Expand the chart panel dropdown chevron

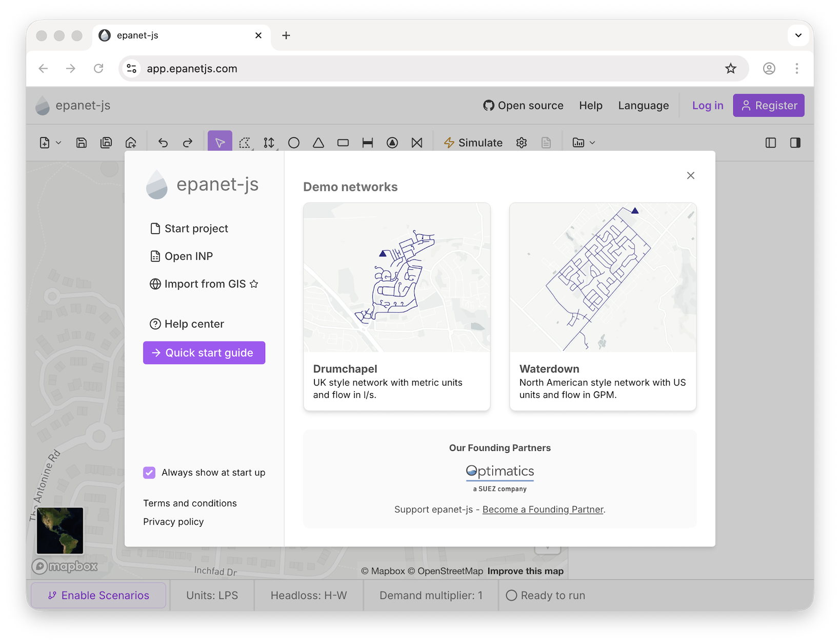pos(592,143)
